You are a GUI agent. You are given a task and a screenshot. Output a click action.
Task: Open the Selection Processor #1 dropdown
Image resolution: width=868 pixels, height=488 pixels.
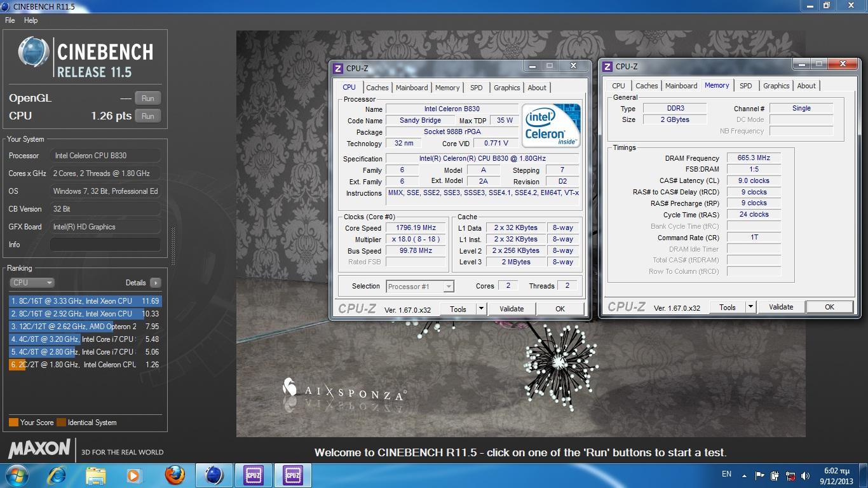coord(420,287)
